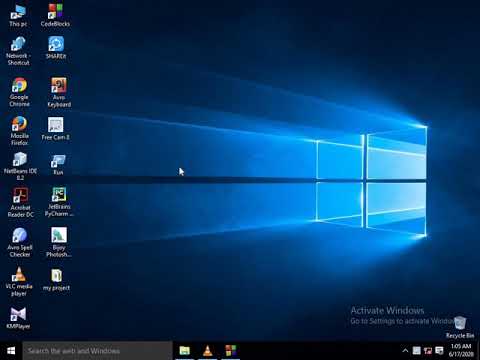Select the Bijoy Photoshop desktop shortcut

click(59, 242)
